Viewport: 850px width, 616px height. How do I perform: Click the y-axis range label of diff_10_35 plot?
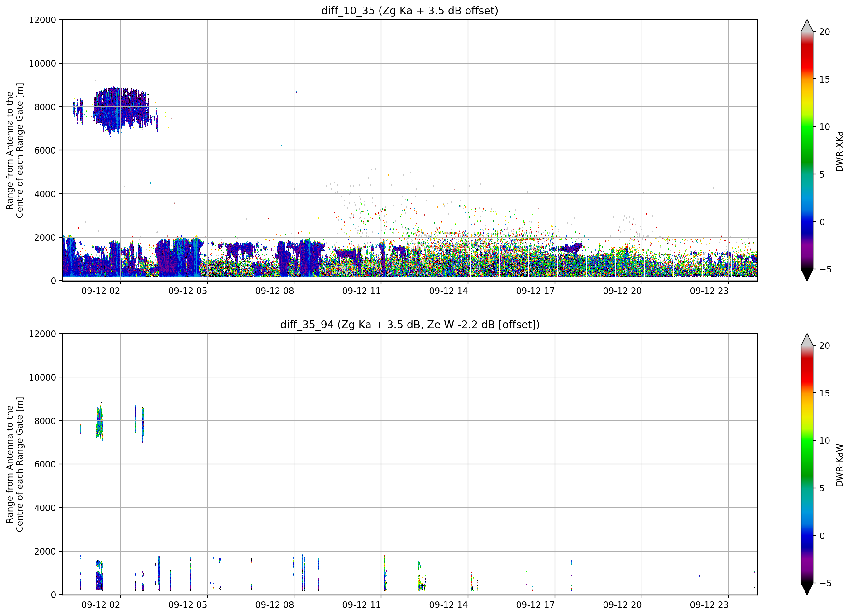(x=15, y=150)
